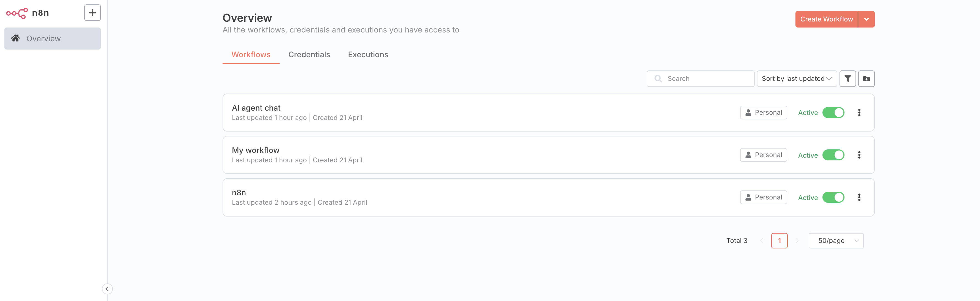This screenshot has height=301, width=980.
Task: Open three-dot menu for My workflow
Action: click(859, 155)
